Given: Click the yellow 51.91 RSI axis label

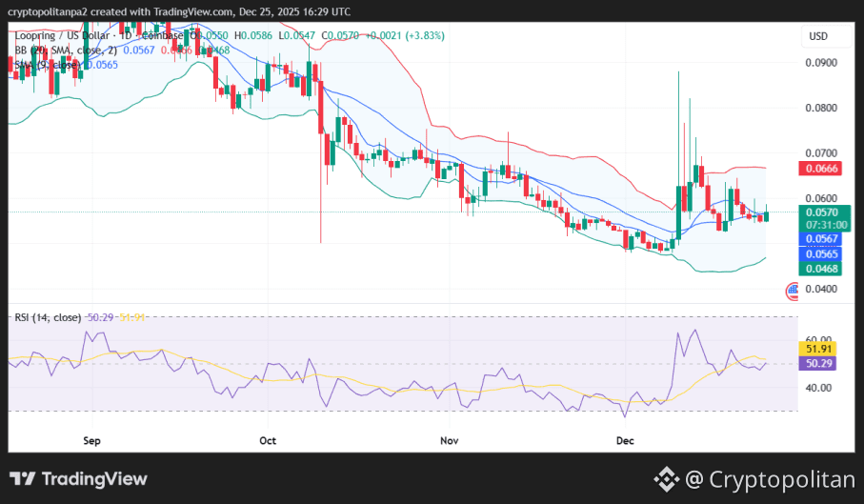Looking at the screenshot, I should tap(817, 349).
